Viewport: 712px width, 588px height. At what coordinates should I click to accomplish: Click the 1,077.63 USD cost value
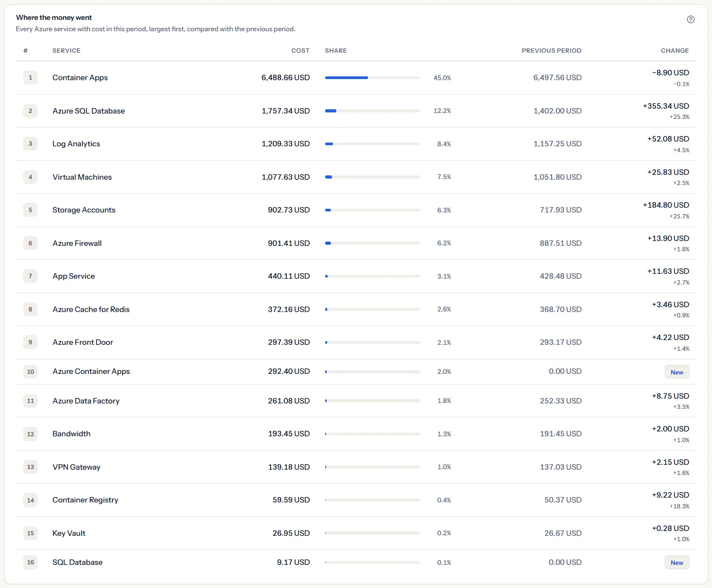286,177
